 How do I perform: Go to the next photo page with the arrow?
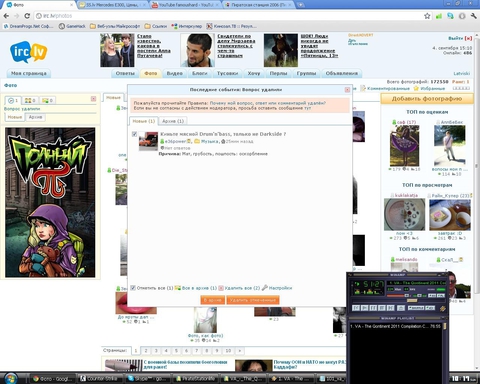[x=239, y=350]
